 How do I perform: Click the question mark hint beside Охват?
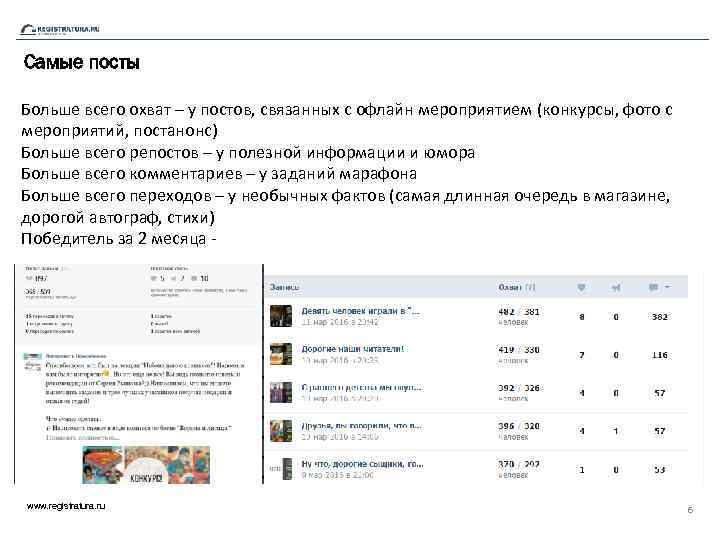[530, 287]
